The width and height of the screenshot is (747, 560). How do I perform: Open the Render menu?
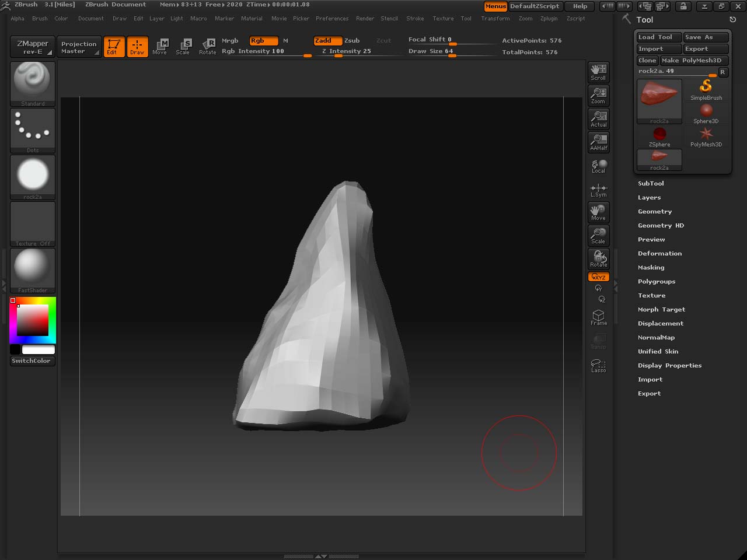(365, 19)
